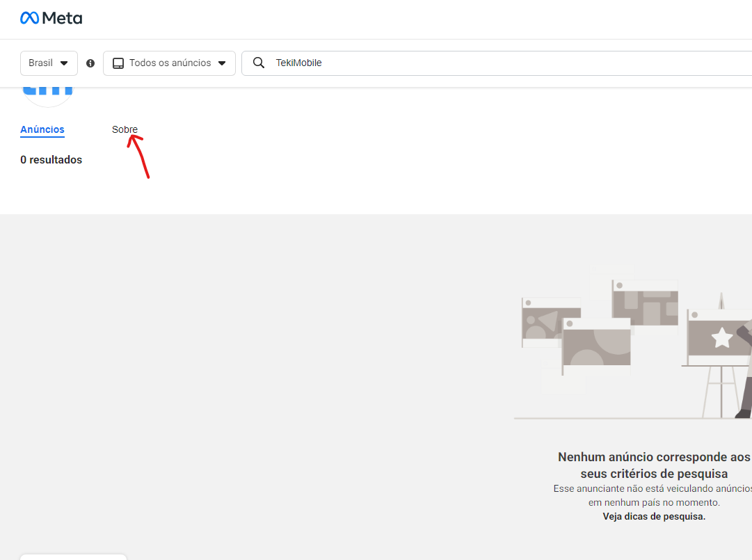Click the Meta logo

51,18
